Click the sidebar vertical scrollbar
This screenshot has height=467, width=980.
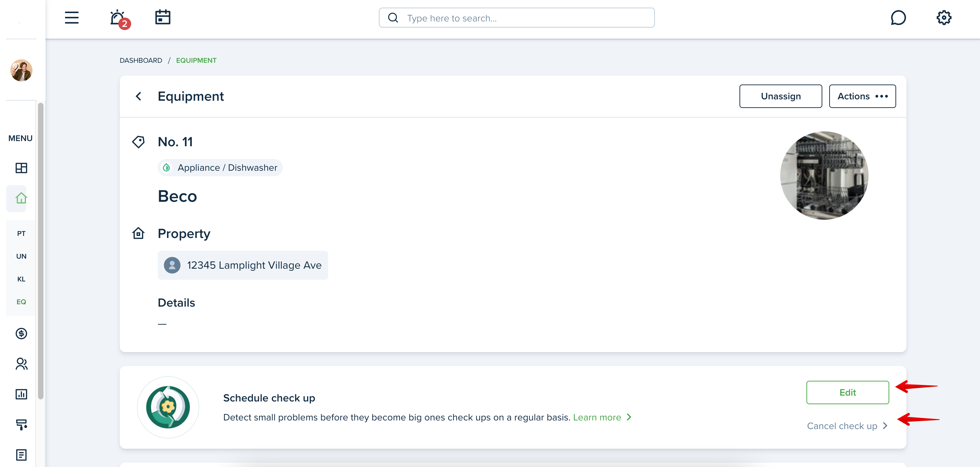(x=41, y=251)
